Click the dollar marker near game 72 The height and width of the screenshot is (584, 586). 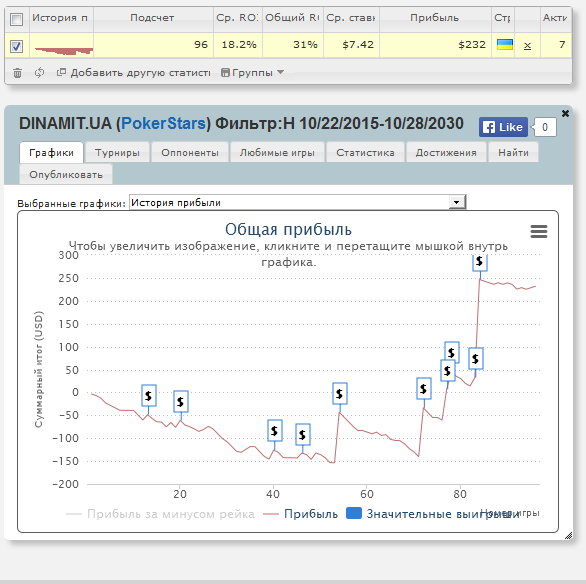pyautogui.click(x=423, y=389)
